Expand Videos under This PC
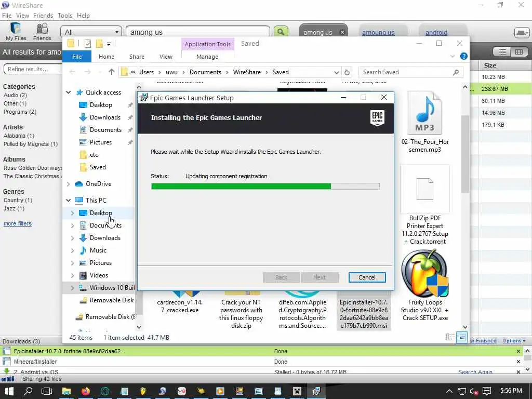The image size is (532, 399). (72, 275)
